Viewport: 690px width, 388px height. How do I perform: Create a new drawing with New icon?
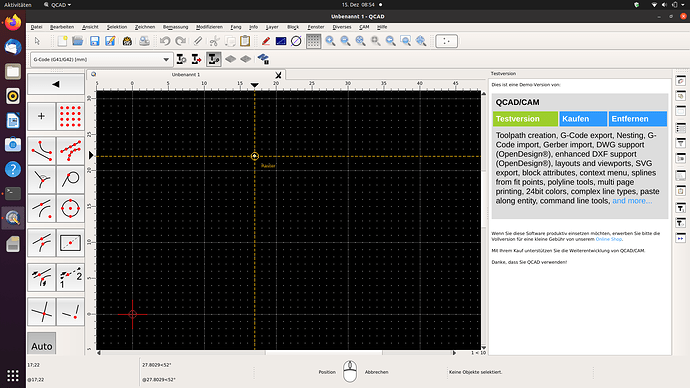(x=62, y=41)
